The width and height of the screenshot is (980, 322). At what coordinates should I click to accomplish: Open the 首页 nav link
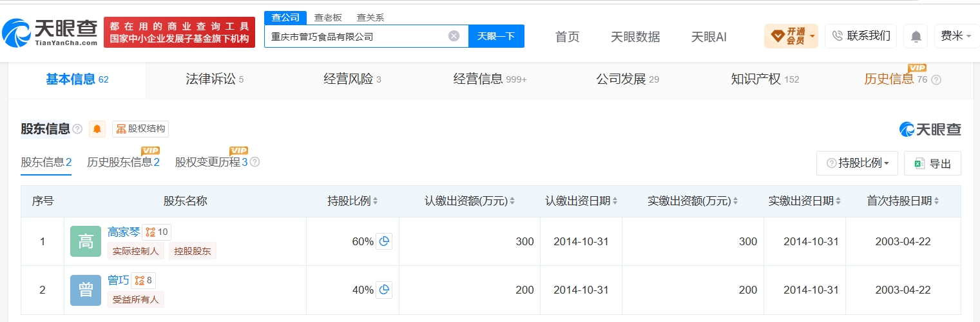point(568,37)
